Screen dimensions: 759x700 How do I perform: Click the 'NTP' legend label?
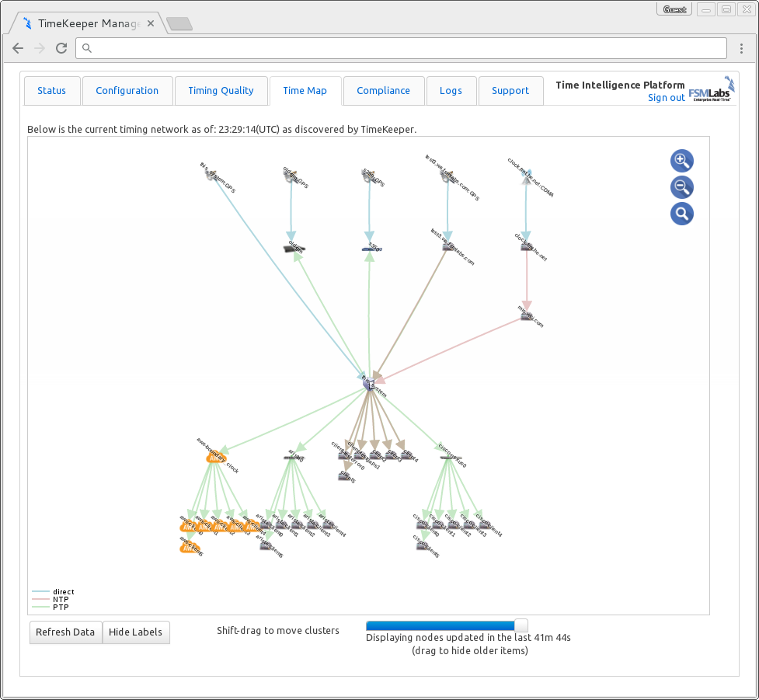click(x=61, y=599)
